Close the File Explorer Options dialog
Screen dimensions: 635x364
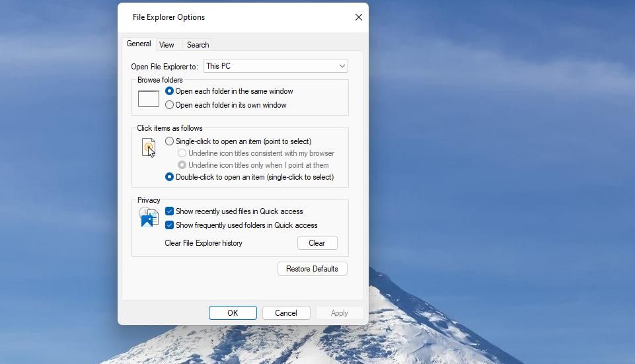point(358,17)
